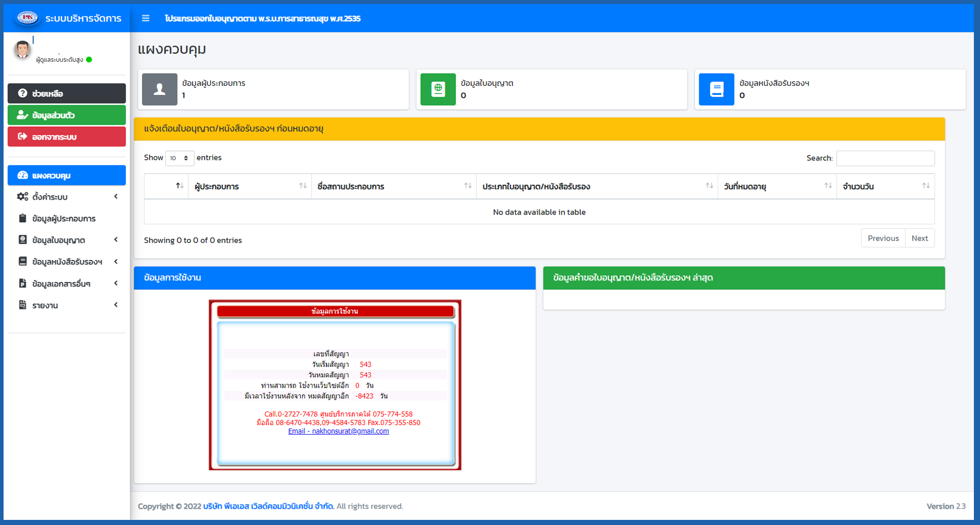
Task: Click the green license info icon
Action: (x=438, y=89)
